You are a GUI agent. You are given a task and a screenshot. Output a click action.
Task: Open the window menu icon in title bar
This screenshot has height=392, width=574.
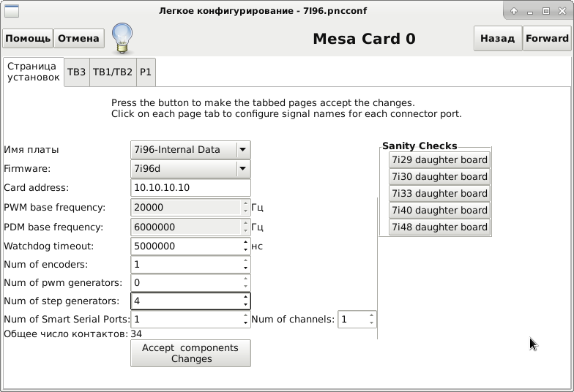(x=11, y=11)
